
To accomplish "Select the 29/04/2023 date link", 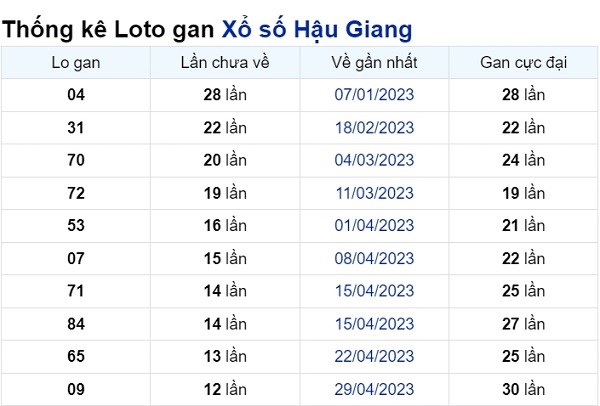I will pos(374,389).
